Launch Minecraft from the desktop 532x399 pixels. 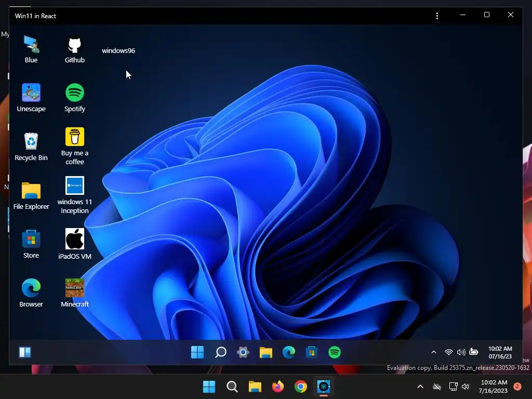75,293
